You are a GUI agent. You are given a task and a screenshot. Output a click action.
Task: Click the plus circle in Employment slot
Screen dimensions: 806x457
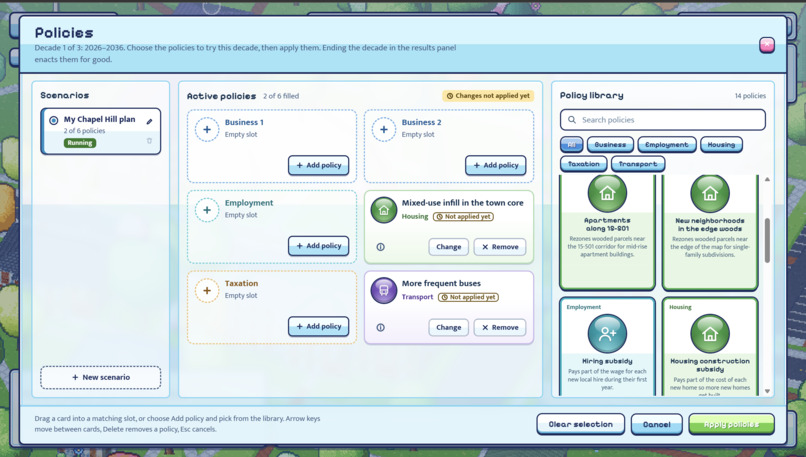(207, 210)
